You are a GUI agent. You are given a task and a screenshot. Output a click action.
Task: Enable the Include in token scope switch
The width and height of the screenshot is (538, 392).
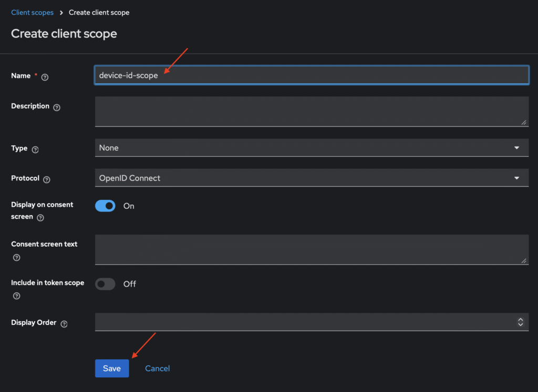coord(105,284)
